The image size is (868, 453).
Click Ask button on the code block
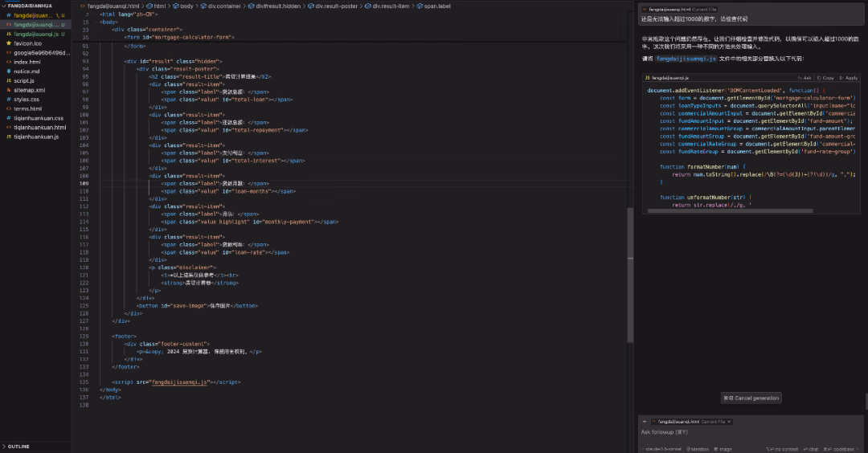tap(805, 78)
